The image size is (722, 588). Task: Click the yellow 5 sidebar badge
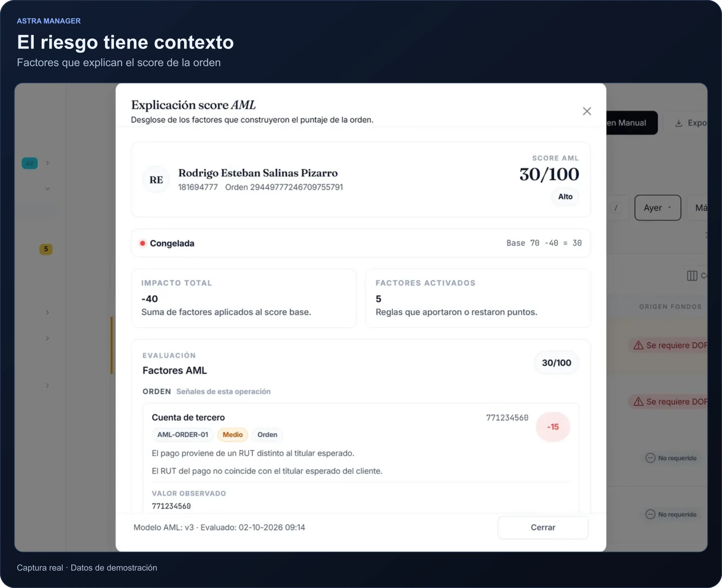pos(46,249)
